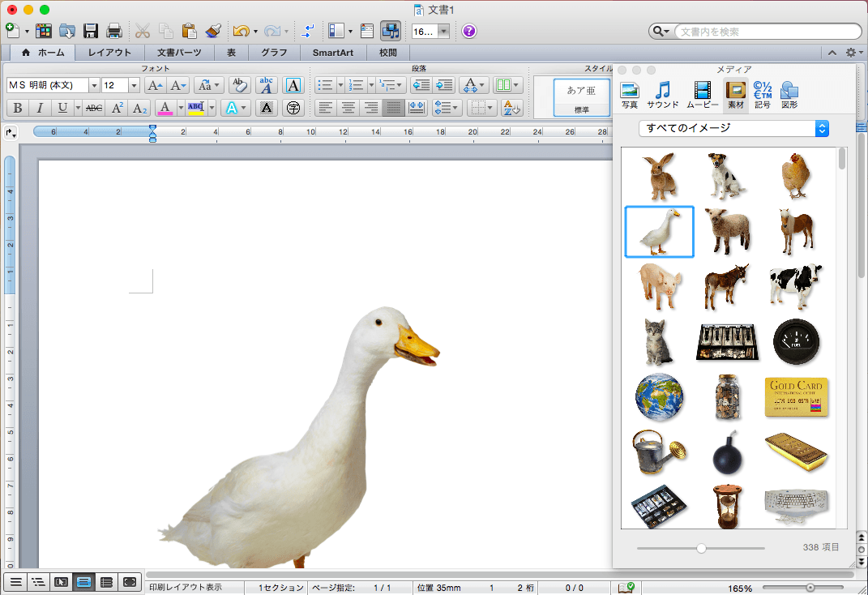
Task: Toggle Italic formatting
Action: [39, 108]
